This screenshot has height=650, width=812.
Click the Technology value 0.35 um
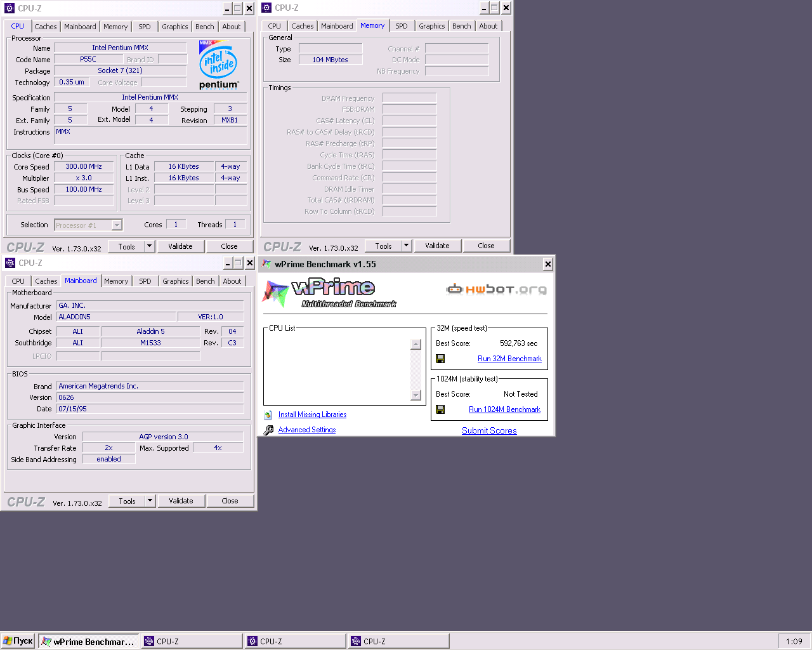point(72,82)
